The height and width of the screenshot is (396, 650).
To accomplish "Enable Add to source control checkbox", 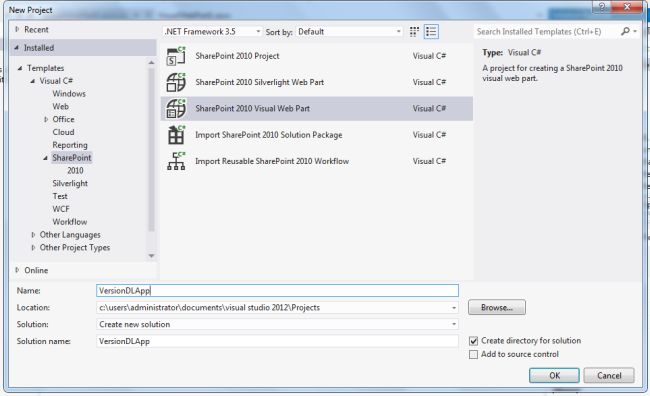I will click(x=473, y=355).
